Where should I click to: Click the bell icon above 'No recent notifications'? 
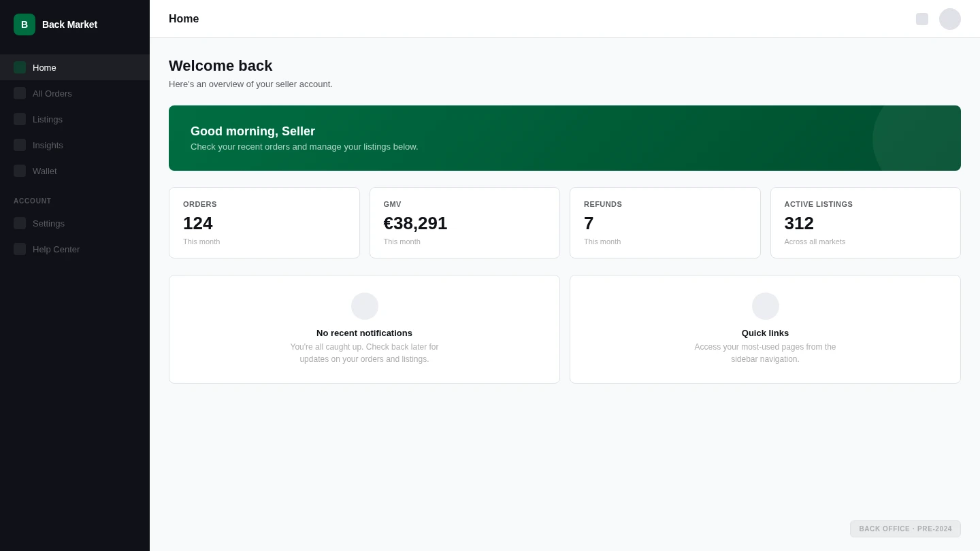tap(365, 306)
